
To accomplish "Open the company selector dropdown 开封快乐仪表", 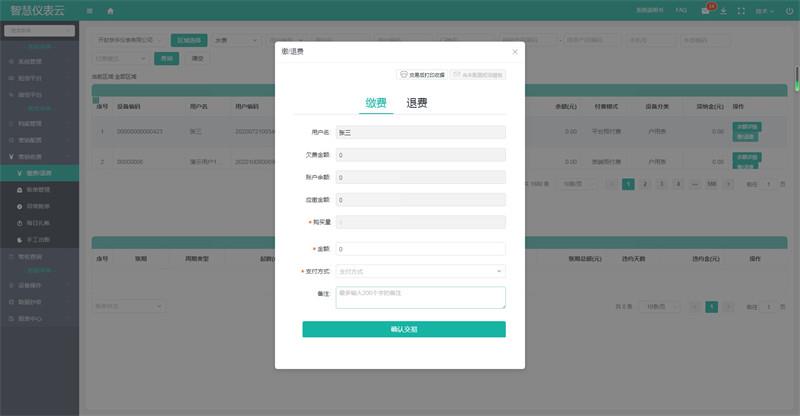I will pyautogui.click(x=129, y=40).
